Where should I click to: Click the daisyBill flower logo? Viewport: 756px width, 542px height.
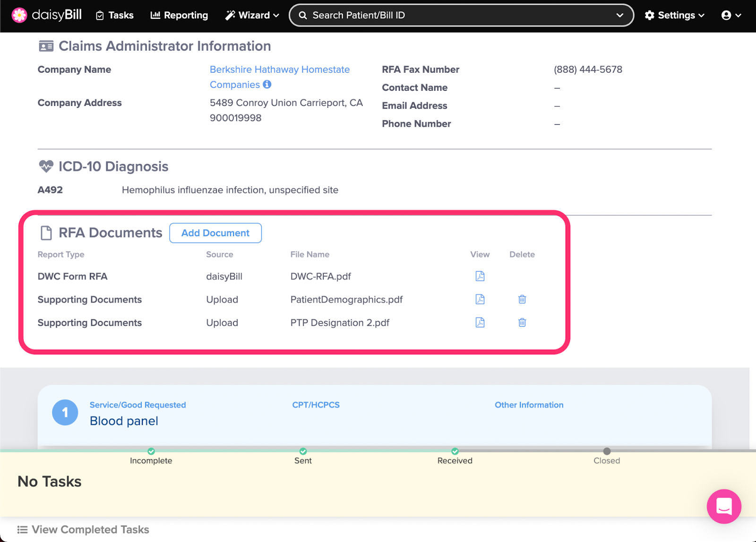19,15
